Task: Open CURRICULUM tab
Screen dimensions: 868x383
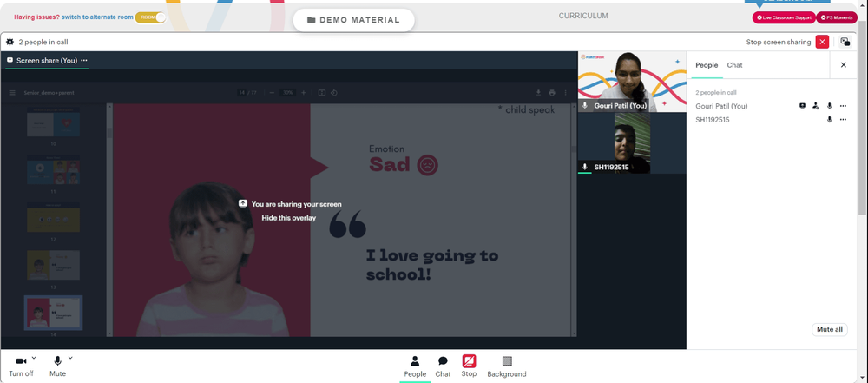Action: [583, 16]
